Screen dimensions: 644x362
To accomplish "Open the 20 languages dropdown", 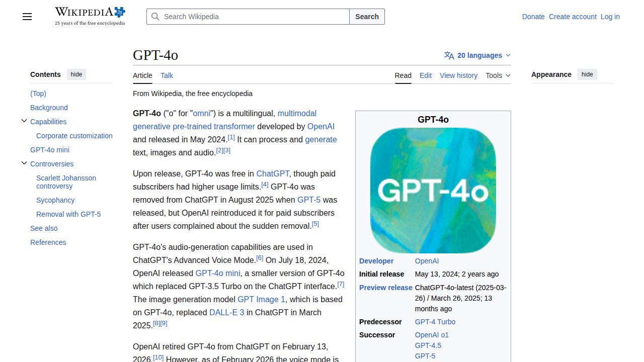I will click(x=477, y=55).
